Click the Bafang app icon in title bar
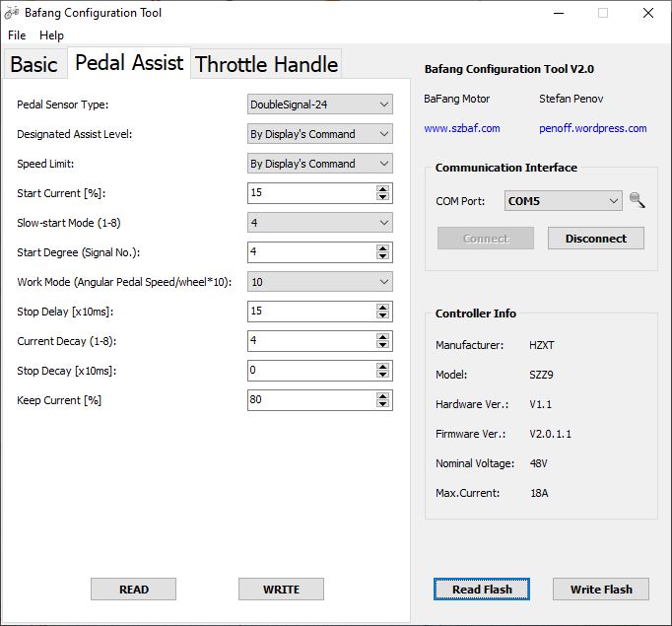The width and height of the screenshot is (672, 626). tap(12, 13)
